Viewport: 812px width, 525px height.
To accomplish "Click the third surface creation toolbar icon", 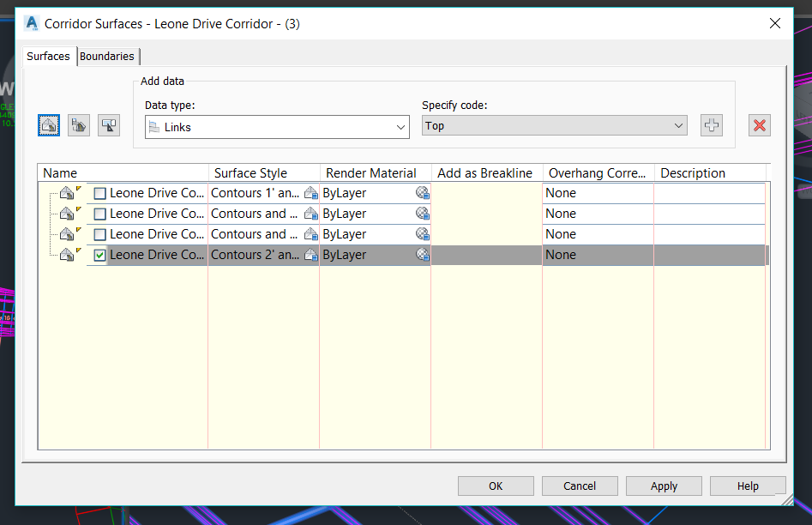I will 109,125.
